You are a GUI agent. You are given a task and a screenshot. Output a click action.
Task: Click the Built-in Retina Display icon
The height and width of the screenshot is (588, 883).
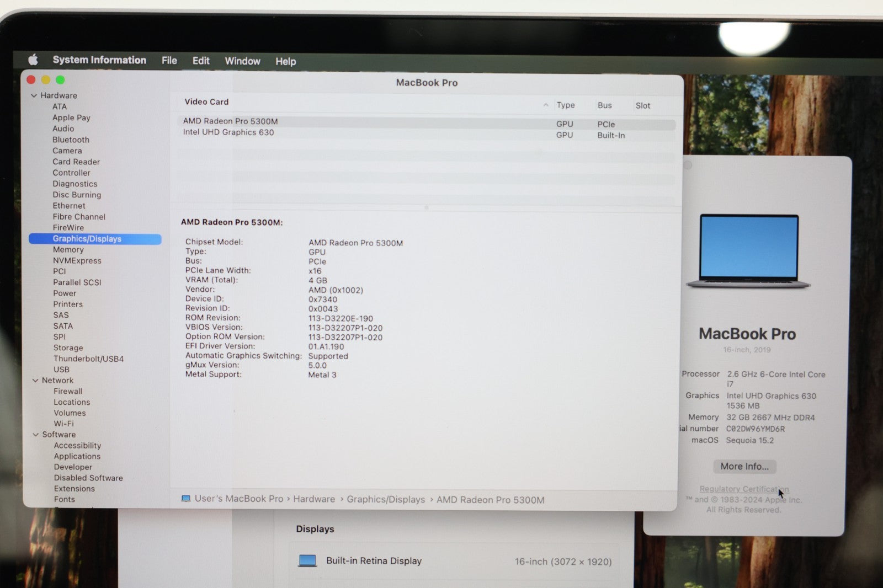[307, 560]
